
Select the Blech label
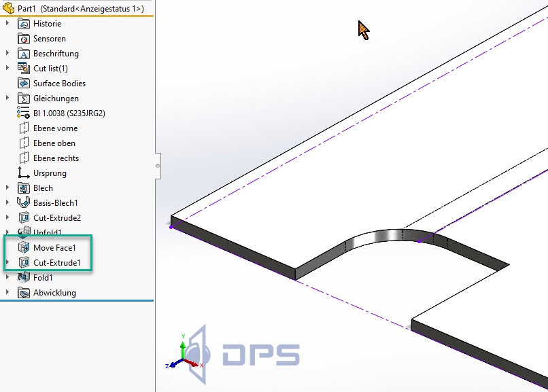pyautogui.click(x=43, y=188)
